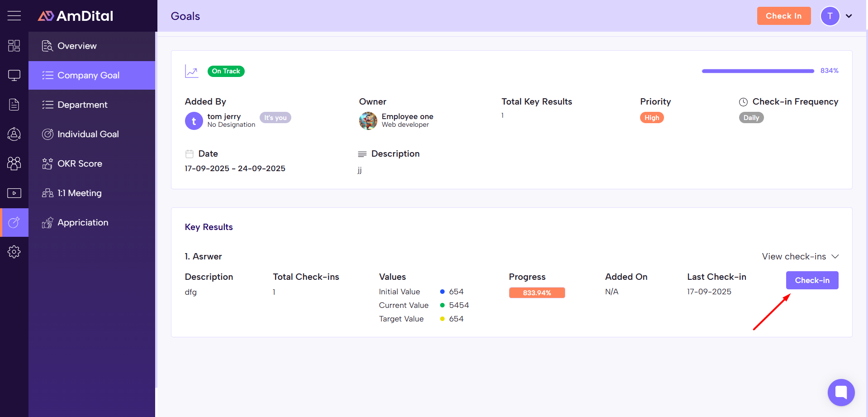Click the current value 5454
The height and width of the screenshot is (417, 868).
pyautogui.click(x=459, y=305)
